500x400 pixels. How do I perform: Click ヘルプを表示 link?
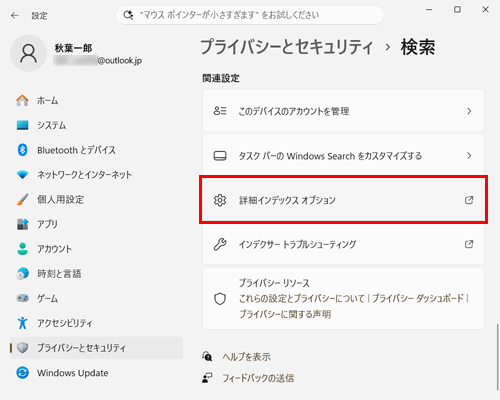pos(247,357)
